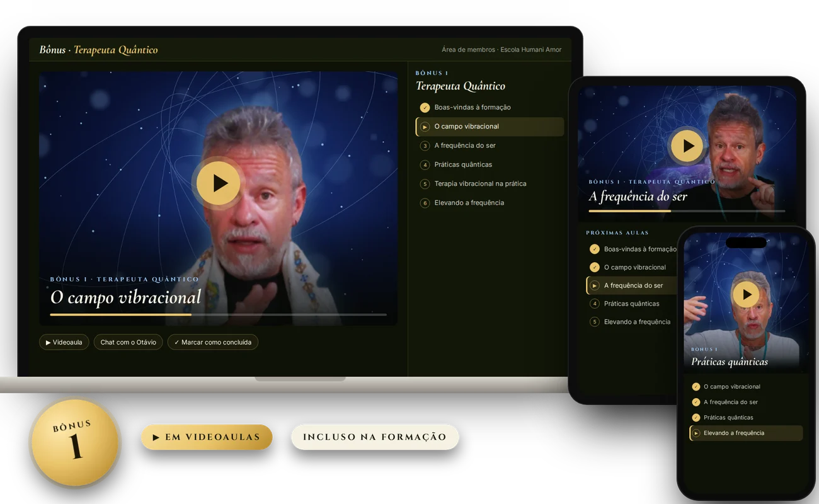Click the Incluso na Formação pill
This screenshot has height=504, width=819.
375,437
